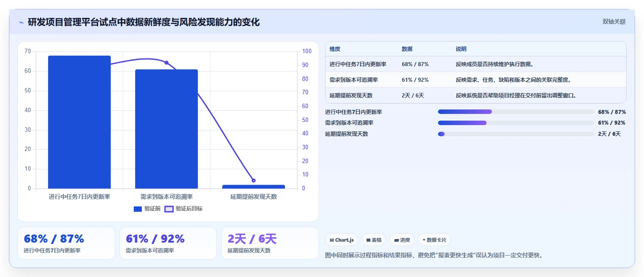Click 进行中任务7日内更新率 in the table's first row

[358, 64]
